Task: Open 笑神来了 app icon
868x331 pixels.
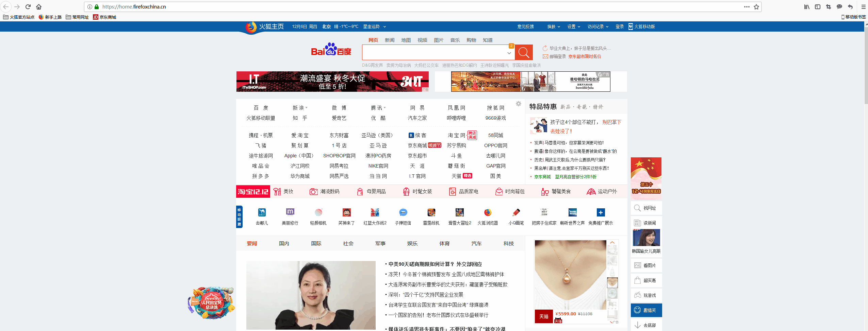Action: 347,212
